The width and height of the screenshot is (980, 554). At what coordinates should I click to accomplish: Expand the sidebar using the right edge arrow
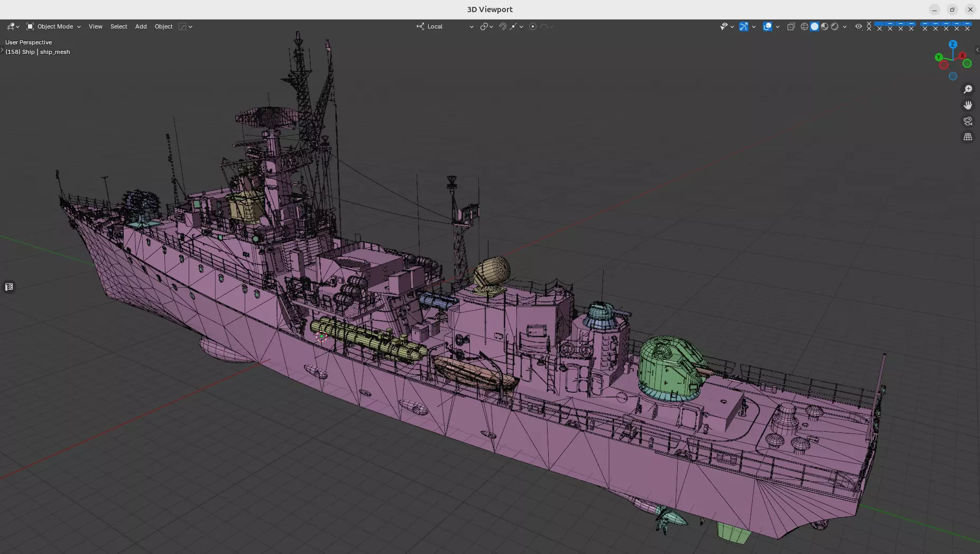[x=977, y=50]
